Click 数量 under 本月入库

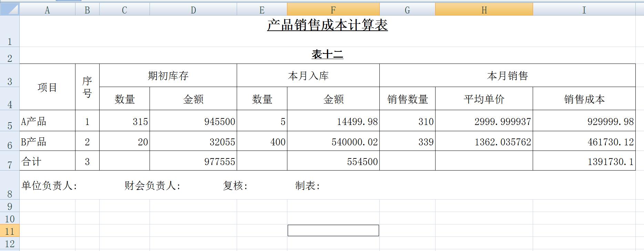pyautogui.click(x=262, y=99)
